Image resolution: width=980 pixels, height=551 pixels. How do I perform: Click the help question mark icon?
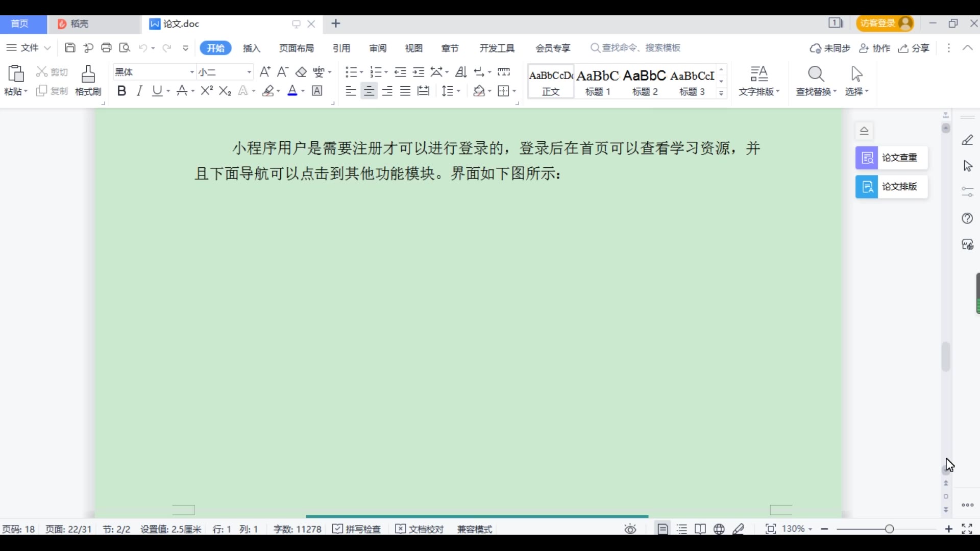coord(967,218)
